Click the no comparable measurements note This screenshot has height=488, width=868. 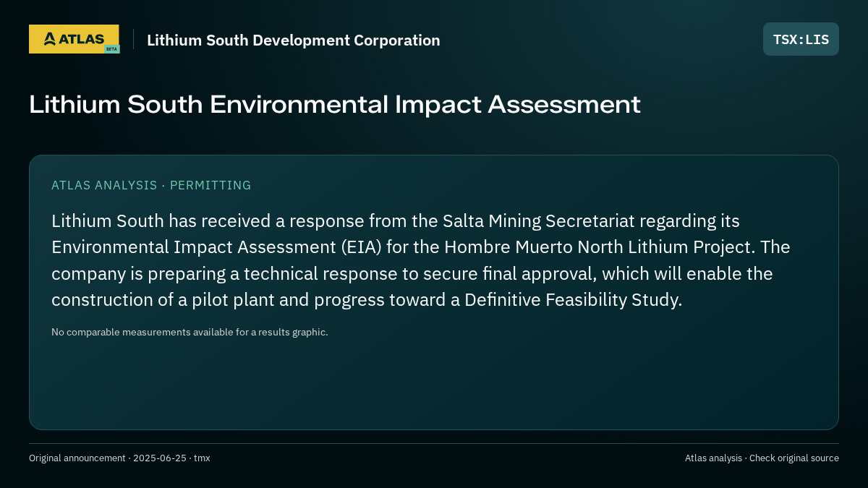(x=190, y=332)
